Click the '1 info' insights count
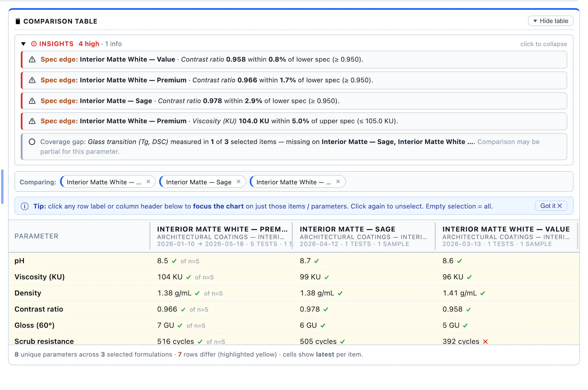The image size is (588, 390). pyautogui.click(x=114, y=44)
